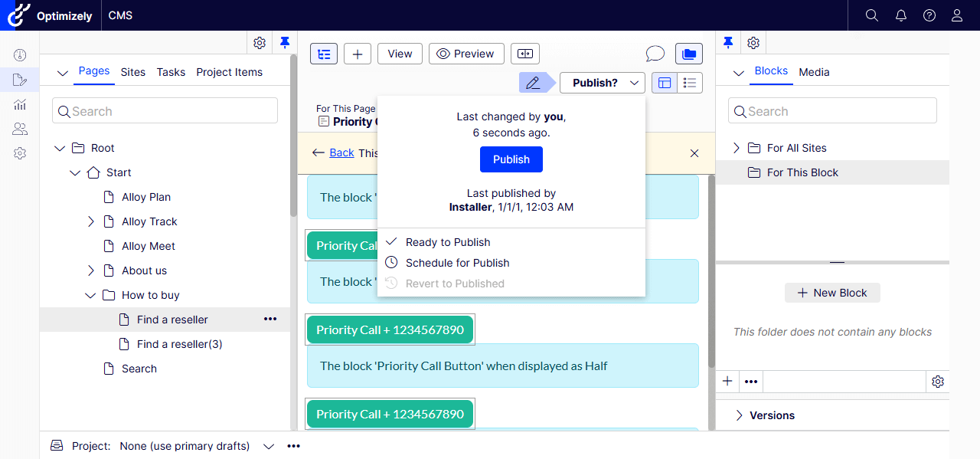Click the pencil edit icon
This screenshot has height=459, width=980.
point(533,83)
